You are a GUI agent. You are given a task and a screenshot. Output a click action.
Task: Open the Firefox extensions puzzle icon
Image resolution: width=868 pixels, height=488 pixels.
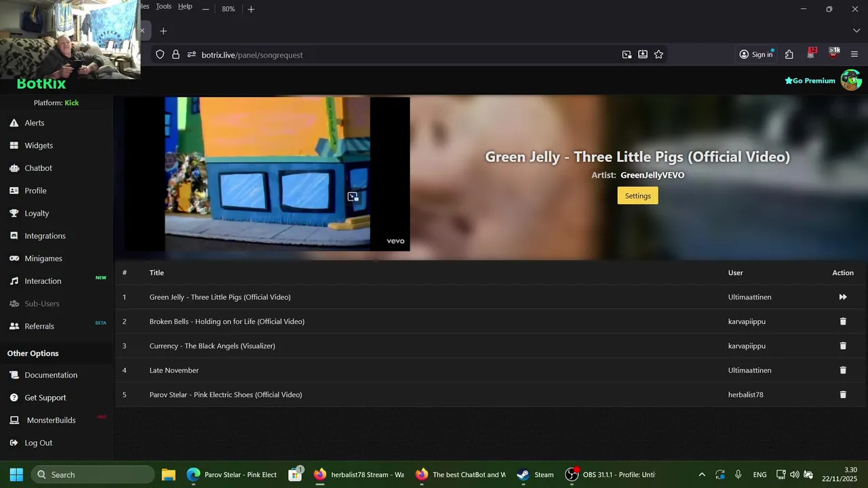click(x=789, y=54)
